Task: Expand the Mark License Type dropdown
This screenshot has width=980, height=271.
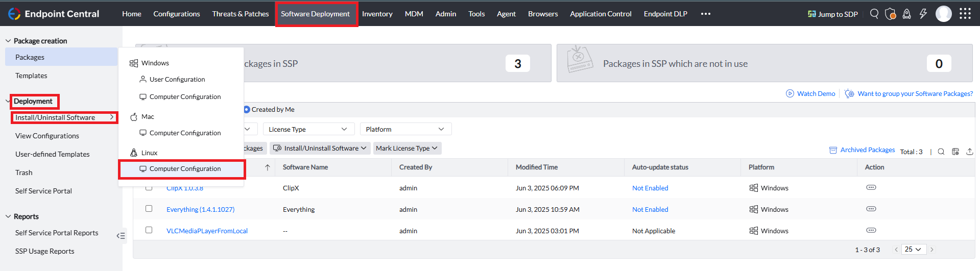Action: pyautogui.click(x=407, y=149)
